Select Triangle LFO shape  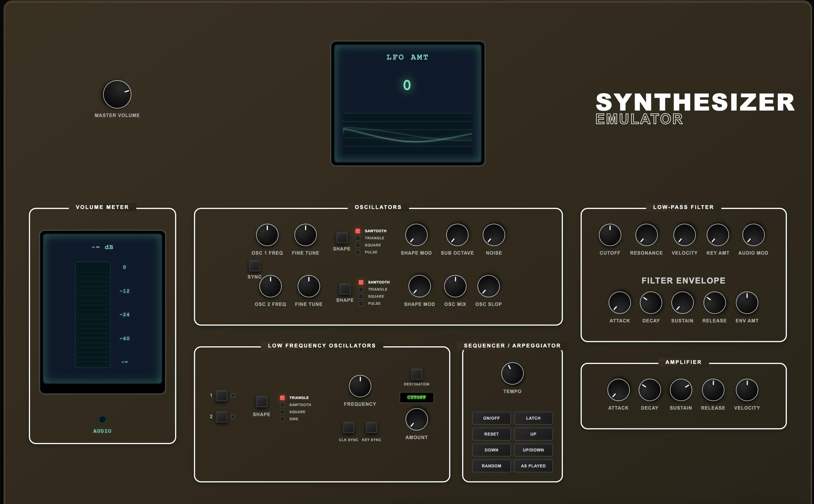click(295, 398)
